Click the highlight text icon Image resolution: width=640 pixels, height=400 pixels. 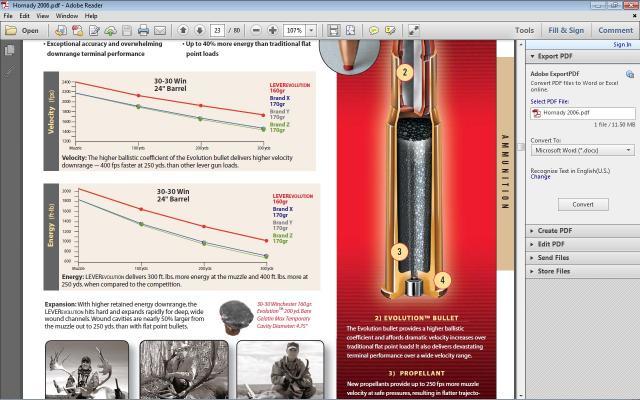(x=390, y=31)
